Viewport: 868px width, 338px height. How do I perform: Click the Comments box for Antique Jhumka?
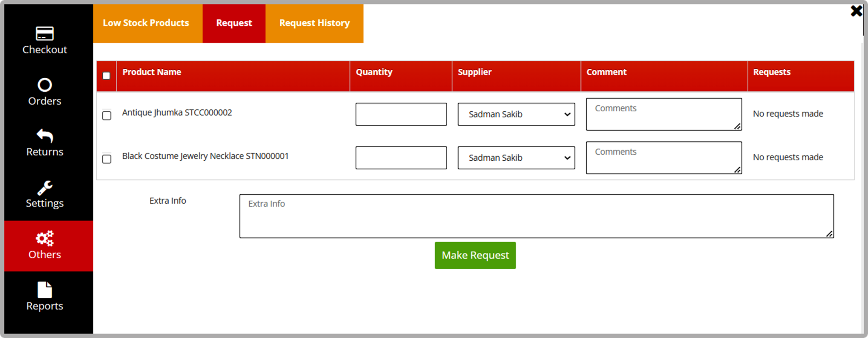point(664,114)
